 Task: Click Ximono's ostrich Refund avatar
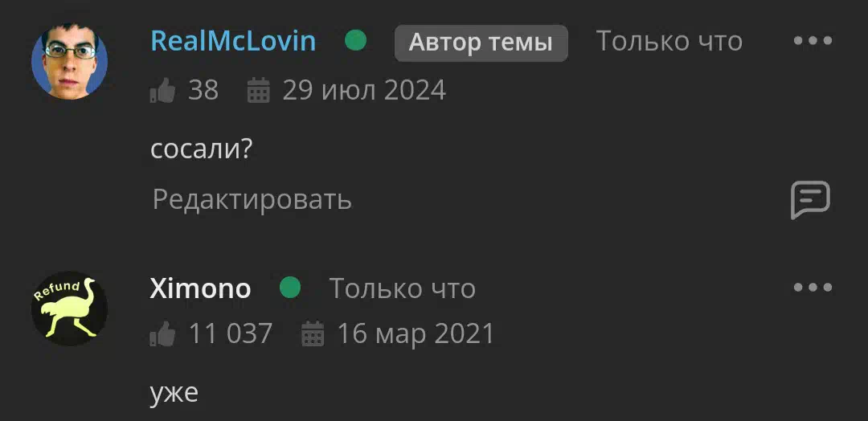(x=70, y=309)
